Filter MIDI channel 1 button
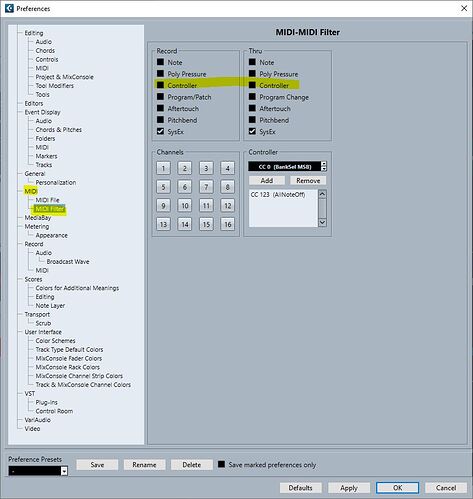Screen dimensions: 473x499 click(x=163, y=168)
